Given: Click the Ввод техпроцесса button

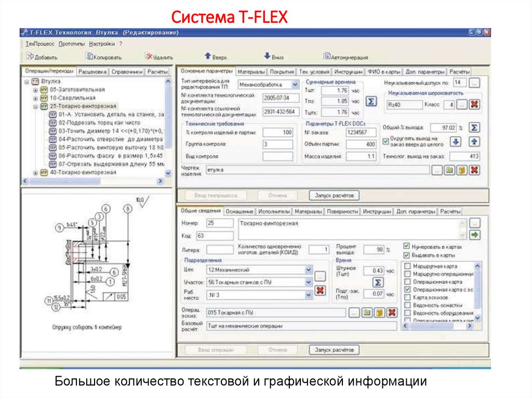Looking at the screenshot, I should [x=216, y=195].
